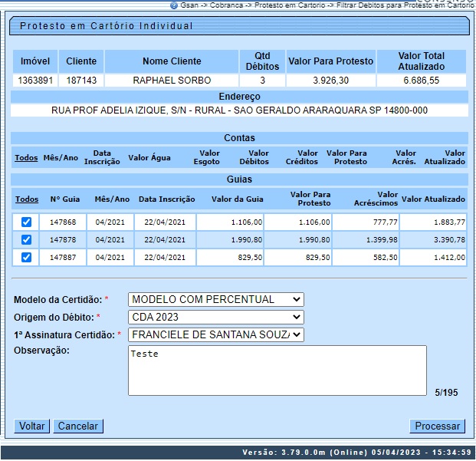Open the 1ª Assinatura Certidão dropdown
476x461 pixels.
click(x=215, y=334)
